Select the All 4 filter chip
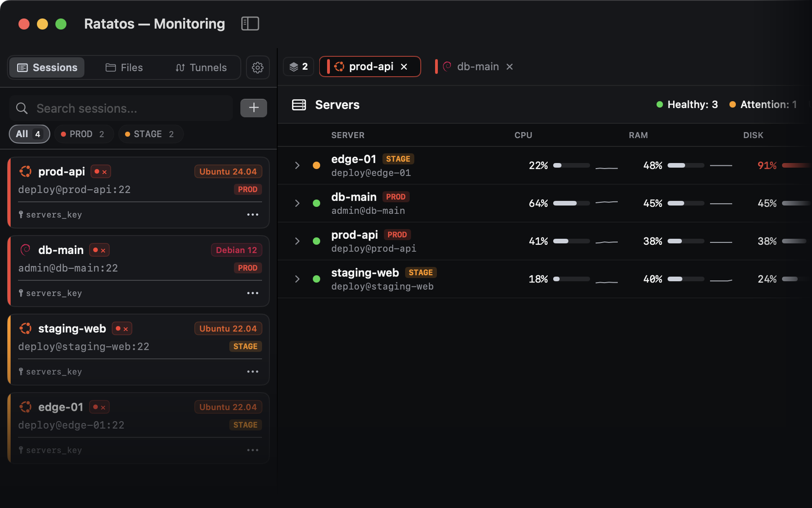Image resolution: width=812 pixels, height=508 pixels. [29, 134]
